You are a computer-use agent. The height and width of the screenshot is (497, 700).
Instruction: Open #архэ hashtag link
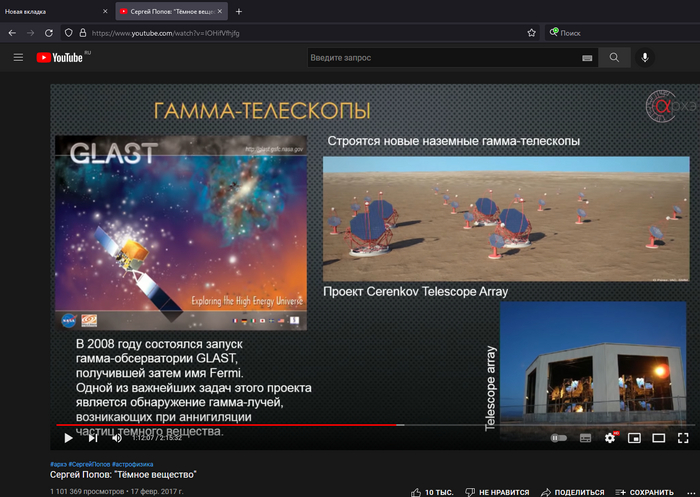coord(58,464)
